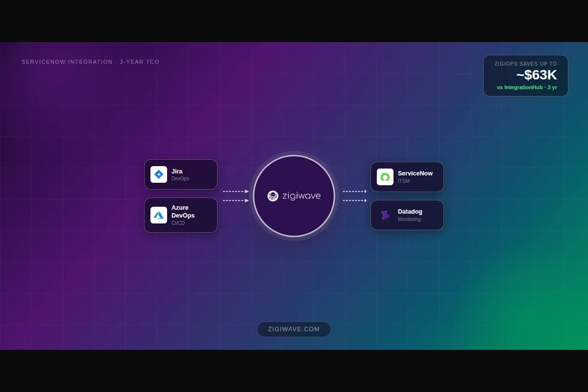Click the ~$63K savings figure
588x392 pixels.
[x=537, y=75]
